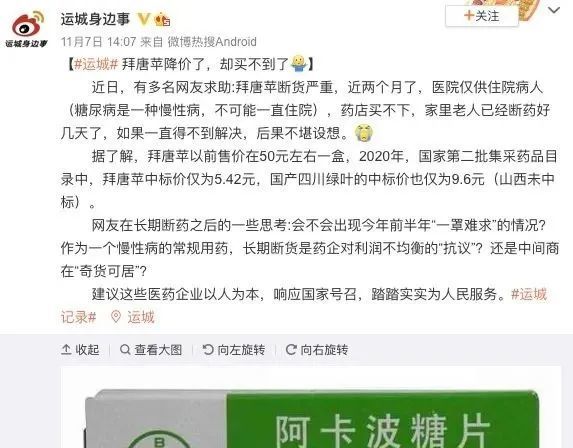The width and height of the screenshot is (573, 448).
Task: Open the 运城身边事 username link
Action: tap(95, 19)
